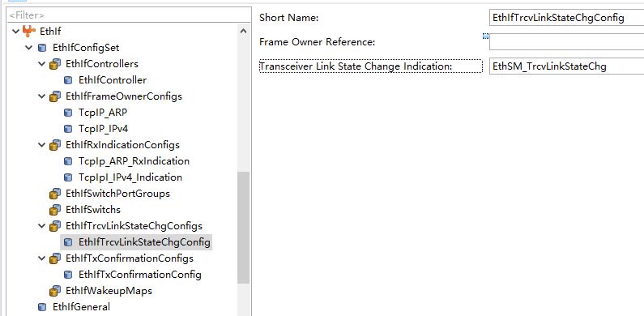Click the reference icon near Frame Owner Reference
Image resolution: width=644 pixels, height=316 pixels.
[x=485, y=36]
